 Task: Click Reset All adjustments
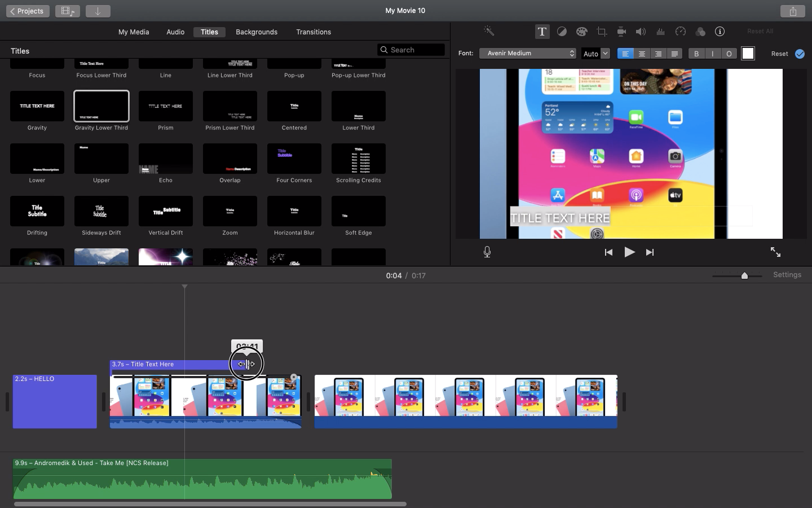point(760,32)
